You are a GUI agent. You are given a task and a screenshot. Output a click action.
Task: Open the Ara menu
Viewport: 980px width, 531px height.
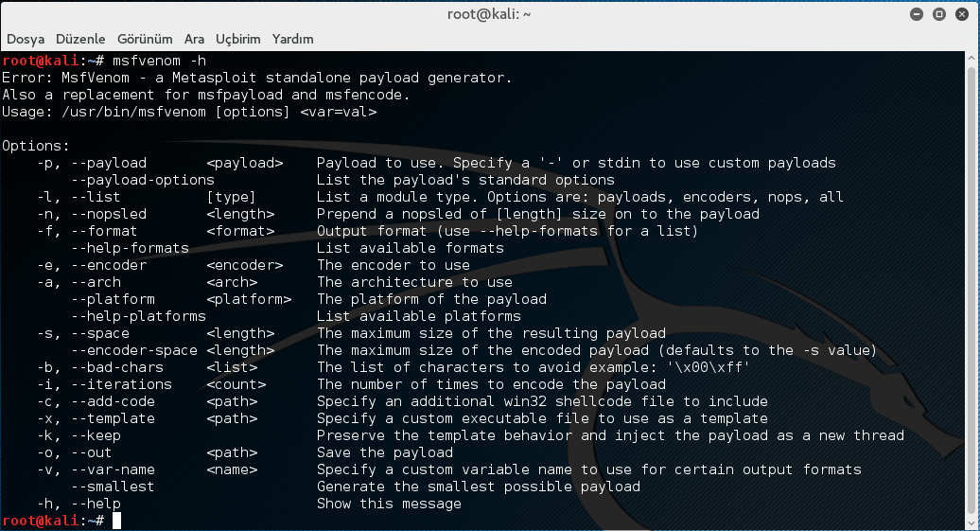194,39
